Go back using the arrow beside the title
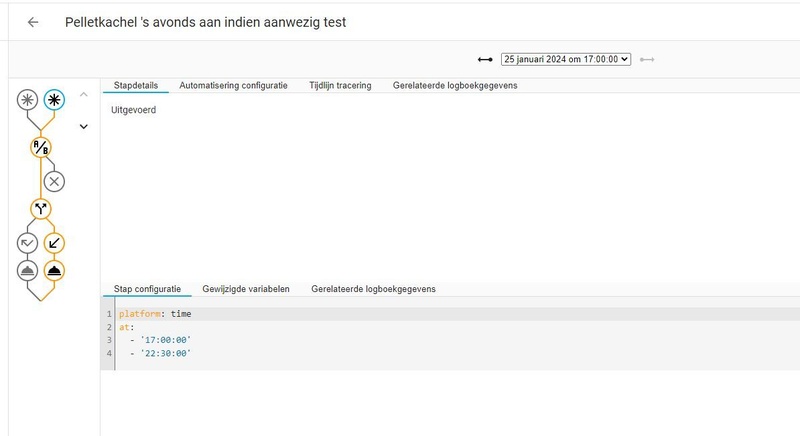The width and height of the screenshot is (800, 436). [x=33, y=22]
